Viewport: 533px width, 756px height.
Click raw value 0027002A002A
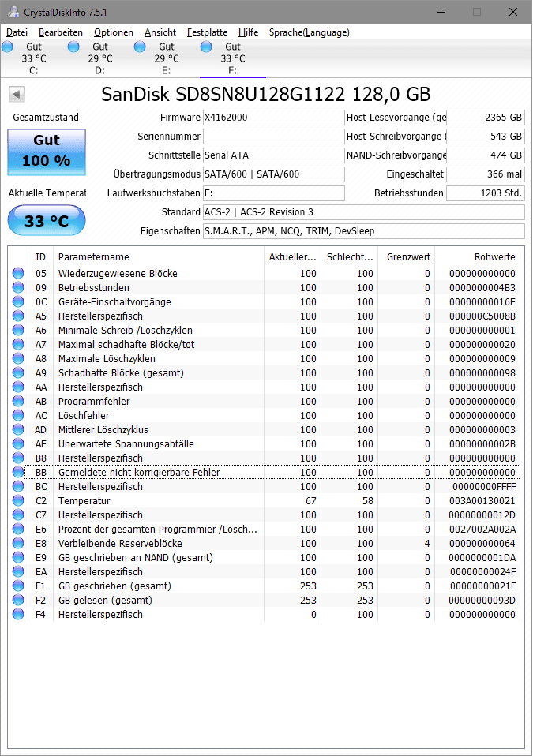pyautogui.click(x=482, y=530)
